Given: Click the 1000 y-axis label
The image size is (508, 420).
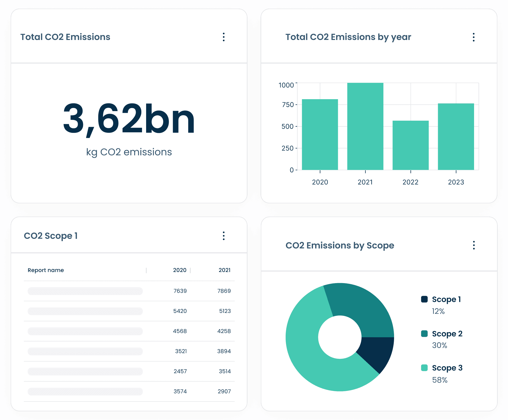Looking at the screenshot, I should (x=286, y=85).
